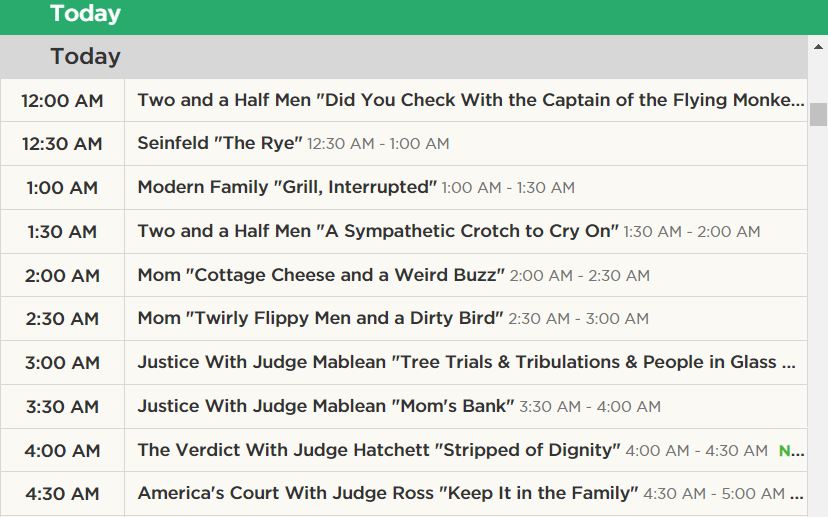Click the green Today header bar

click(400, 15)
